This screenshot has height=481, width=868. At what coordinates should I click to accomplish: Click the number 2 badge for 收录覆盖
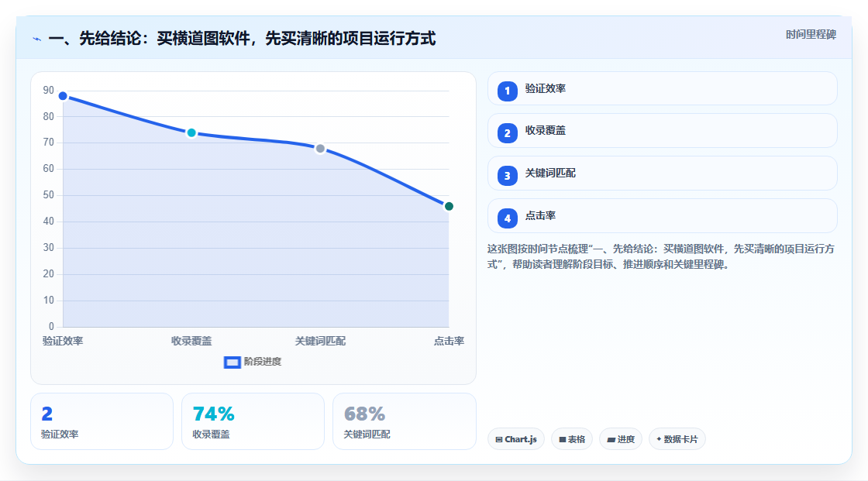tap(507, 133)
